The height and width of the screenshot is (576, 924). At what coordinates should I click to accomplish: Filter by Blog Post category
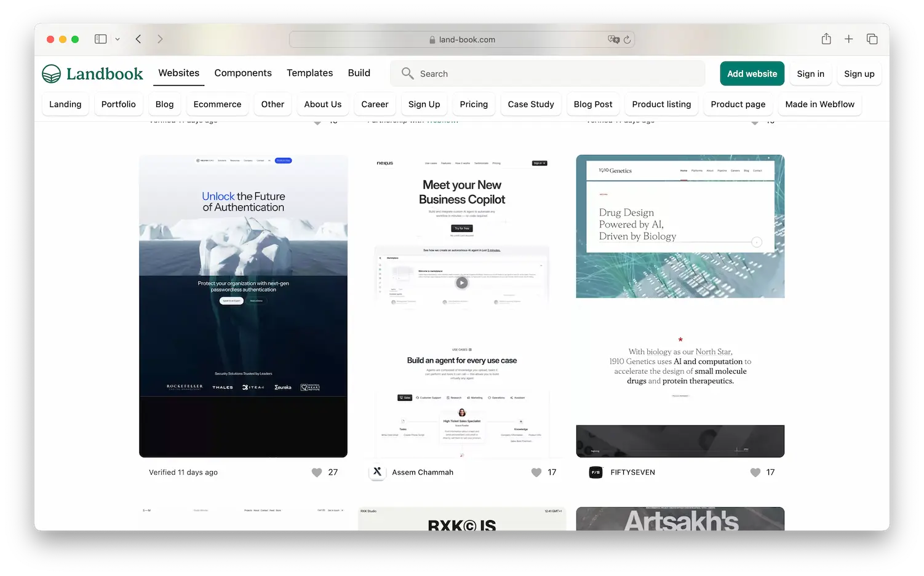click(593, 105)
